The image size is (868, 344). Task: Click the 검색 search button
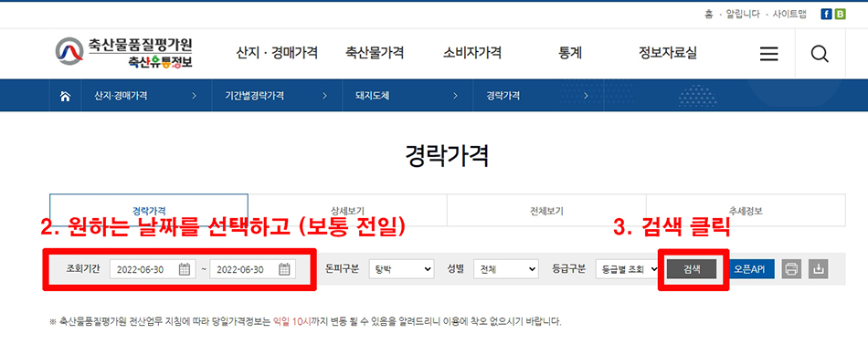[692, 269]
